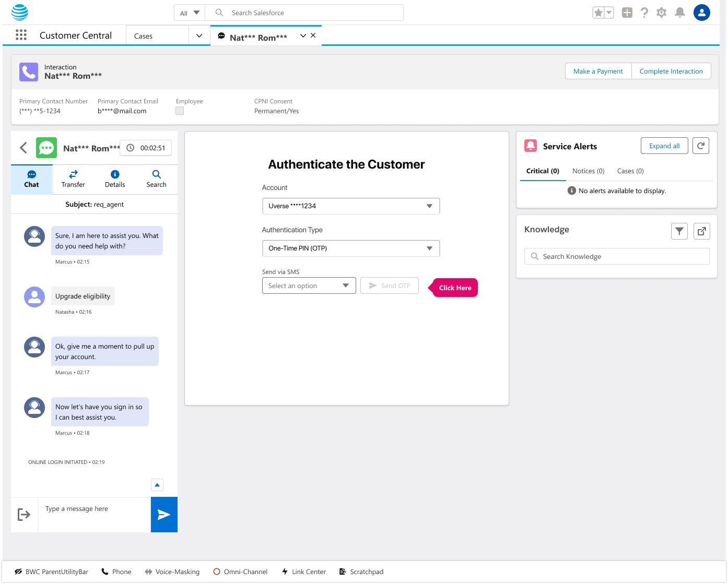The height and width of the screenshot is (584, 728).
Task: Send the chat message
Action: (x=164, y=515)
